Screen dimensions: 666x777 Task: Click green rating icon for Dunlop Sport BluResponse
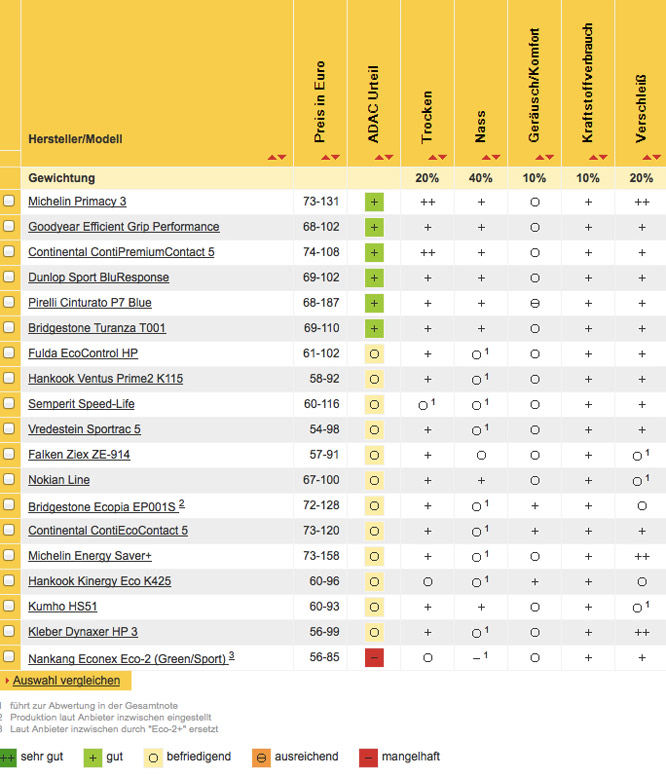(374, 278)
